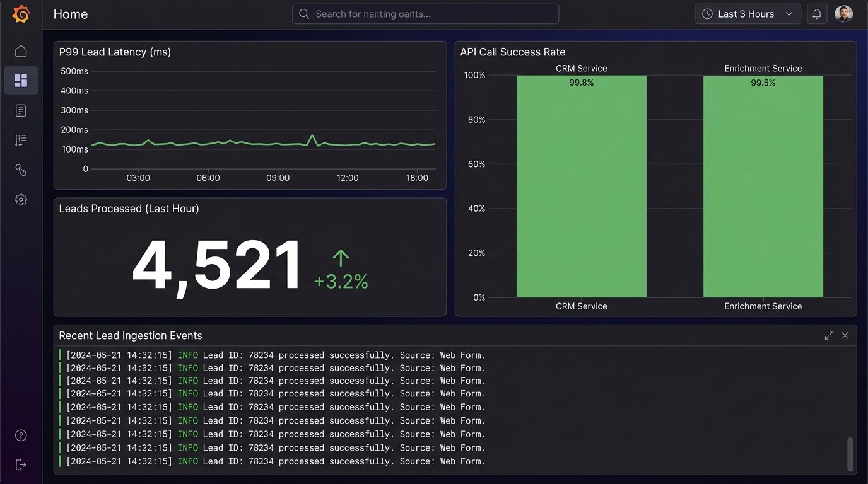Click the Grafana logo in sidebar
The width and height of the screenshot is (868, 484).
(21, 14)
